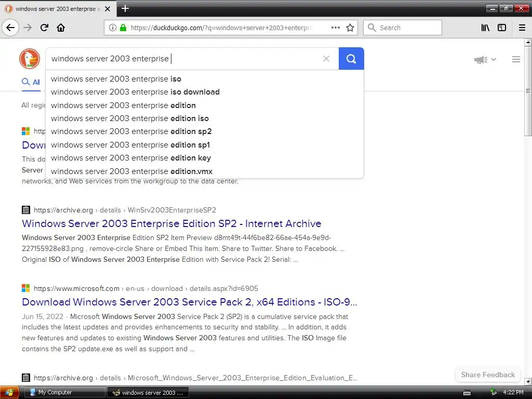
Task: Open 'Download Windows Server 2003 Service Pack 2' result
Action: point(189,302)
